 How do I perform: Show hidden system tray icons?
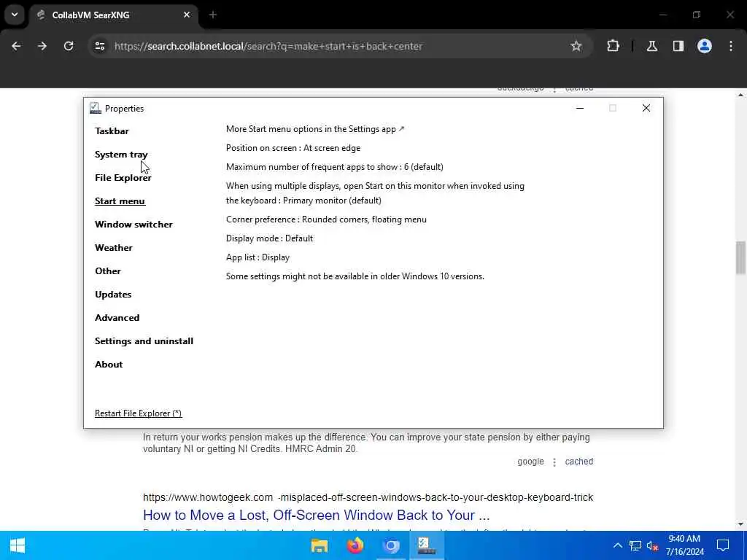pyautogui.click(x=618, y=545)
